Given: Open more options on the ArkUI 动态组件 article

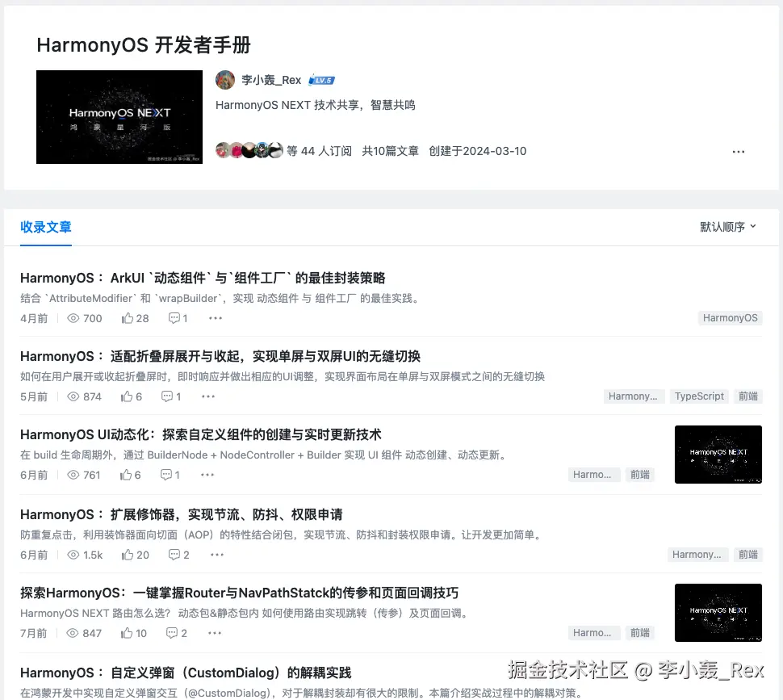Looking at the screenshot, I should click(216, 318).
